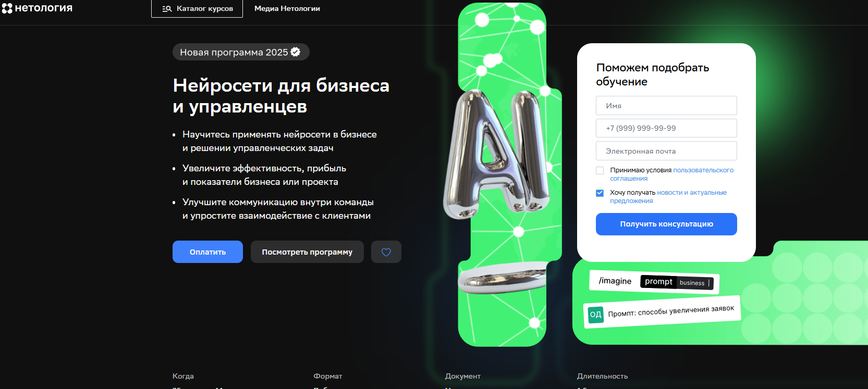Submit form with Получить консультацию button
The height and width of the screenshot is (389, 868).
click(x=666, y=224)
